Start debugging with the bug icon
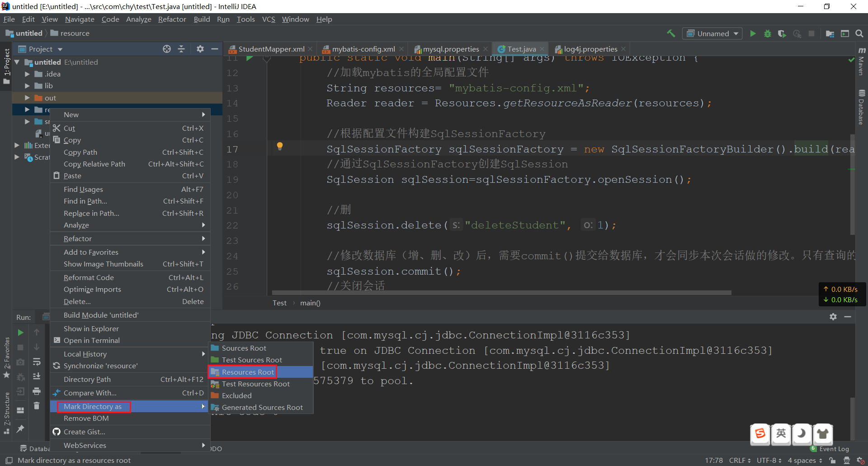The height and width of the screenshot is (466, 868). [767, 33]
